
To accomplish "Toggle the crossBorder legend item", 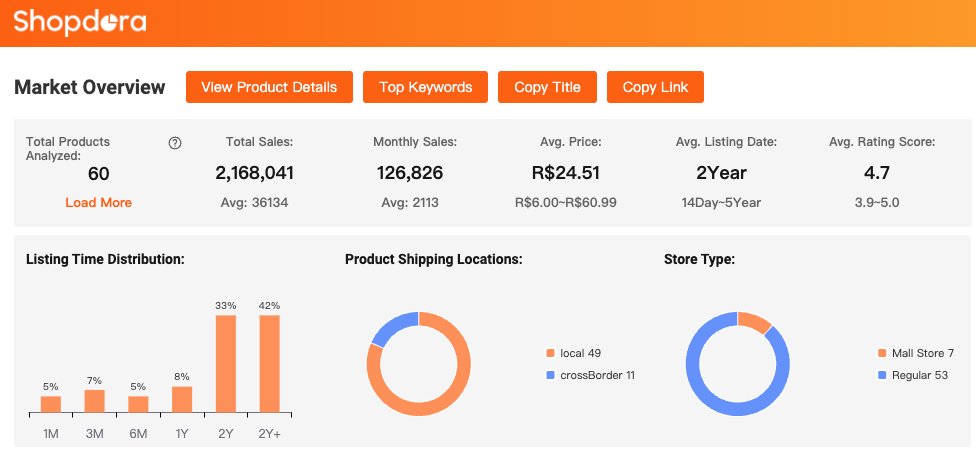I will coord(590,375).
